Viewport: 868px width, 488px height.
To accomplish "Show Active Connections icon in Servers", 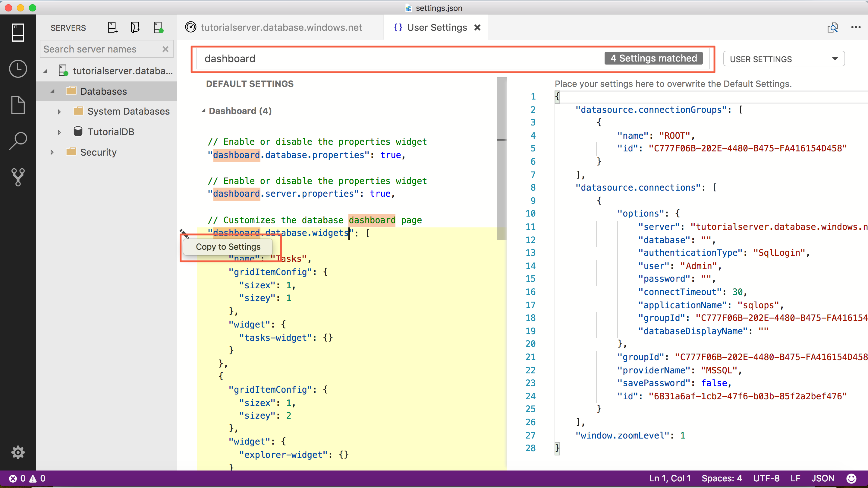I will pyautogui.click(x=158, y=28).
